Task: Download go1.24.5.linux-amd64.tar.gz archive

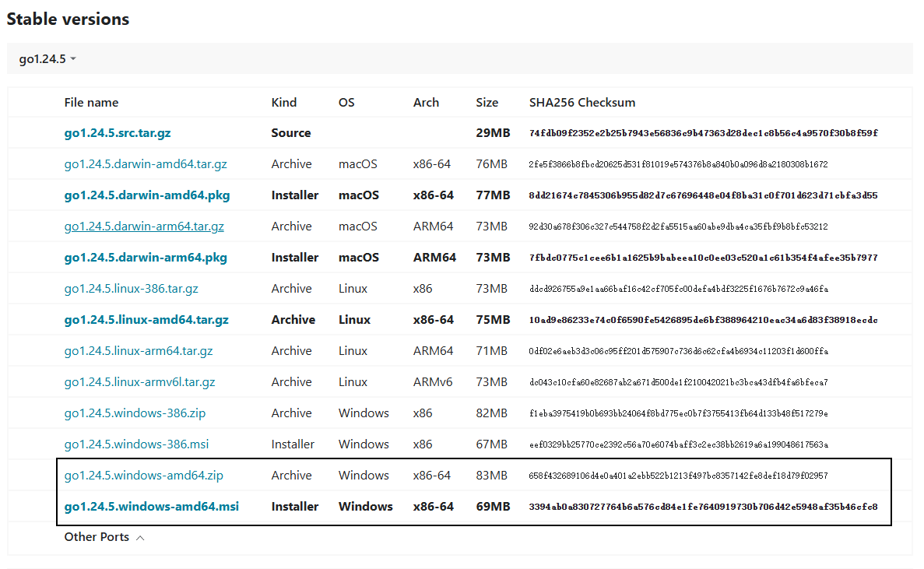Action: 146,320
